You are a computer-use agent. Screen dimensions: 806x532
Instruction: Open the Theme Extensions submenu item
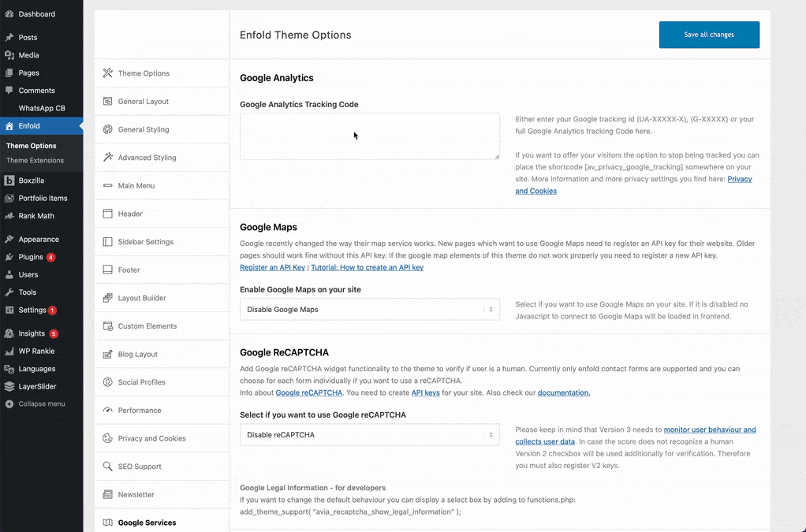[x=35, y=161]
